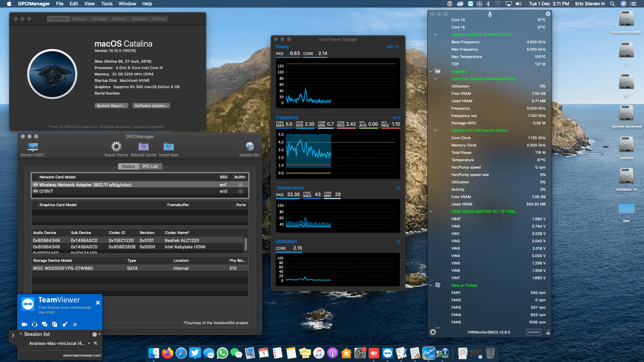Open the Apple menu
The width and height of the screenshot is (644, 362).
(x=9, y=4)
